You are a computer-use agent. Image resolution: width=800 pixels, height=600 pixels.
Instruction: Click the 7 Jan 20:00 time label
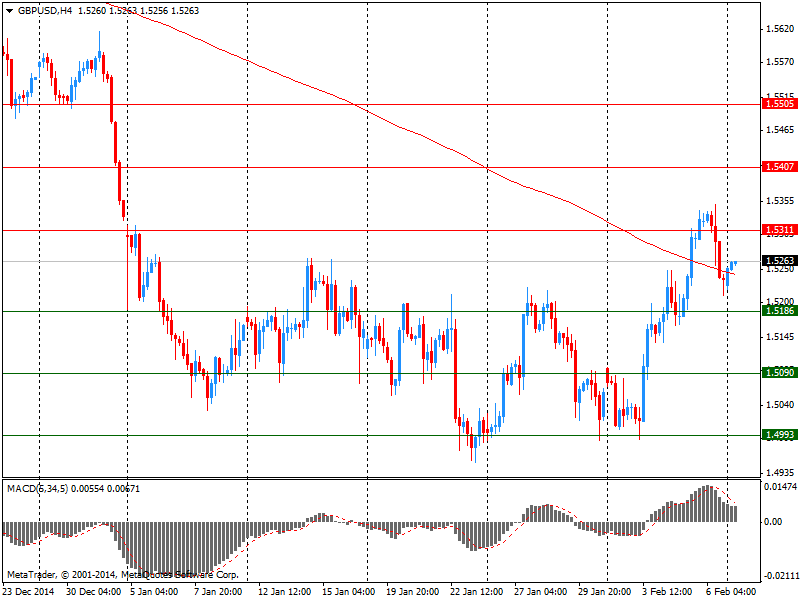click(x=218, y=592)
